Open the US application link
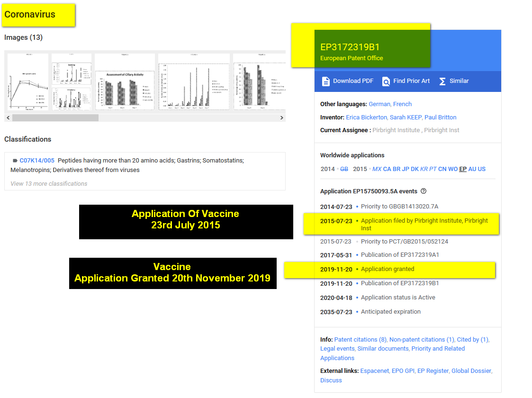 point(482,169)
